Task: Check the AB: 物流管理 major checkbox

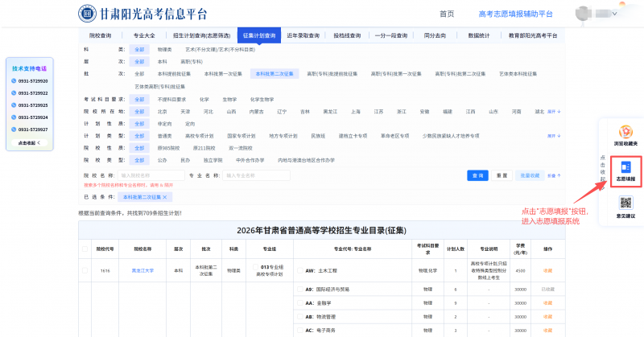Action: point(300,316)
